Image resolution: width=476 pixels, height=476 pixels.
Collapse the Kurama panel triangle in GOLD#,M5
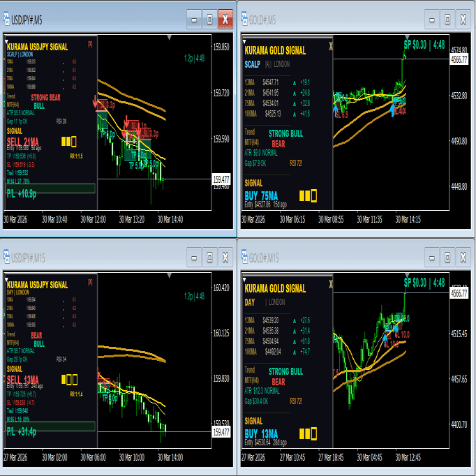tap(244, 42)
